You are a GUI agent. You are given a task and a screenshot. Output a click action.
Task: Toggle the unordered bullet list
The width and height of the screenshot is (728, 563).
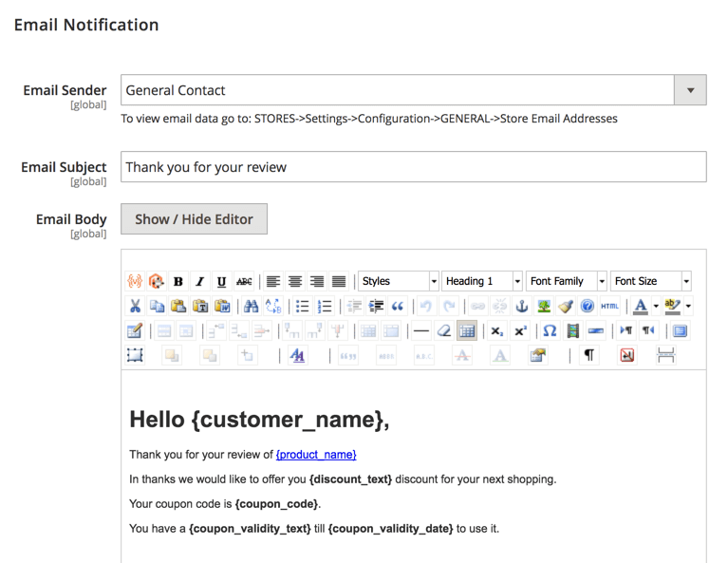pos(302,307)
